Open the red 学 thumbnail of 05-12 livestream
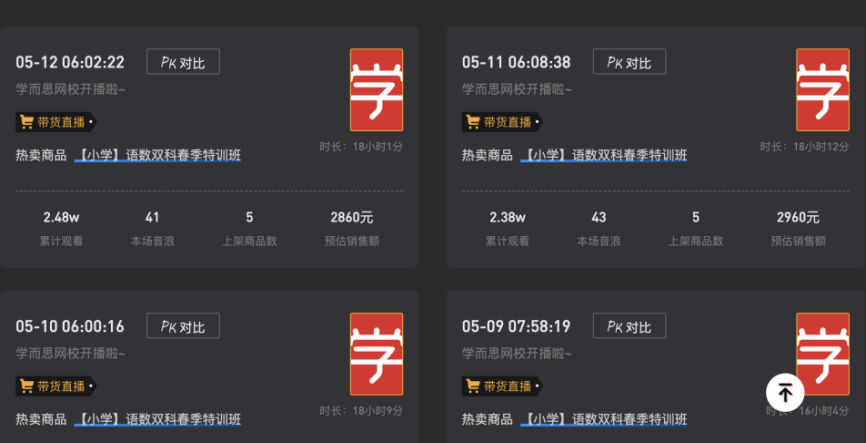Image resolution: width=866 pixels, height=443 pixels. click(x=376, y=90)
